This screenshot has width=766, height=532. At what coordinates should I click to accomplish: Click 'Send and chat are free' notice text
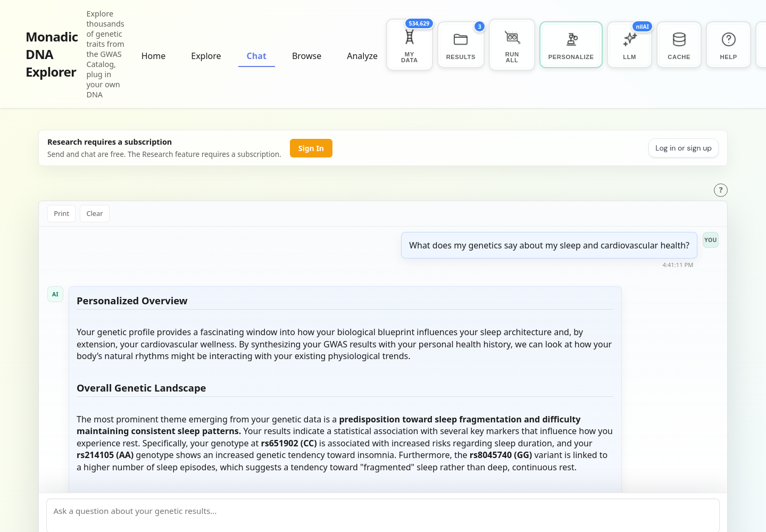click(x=164, y=154)
